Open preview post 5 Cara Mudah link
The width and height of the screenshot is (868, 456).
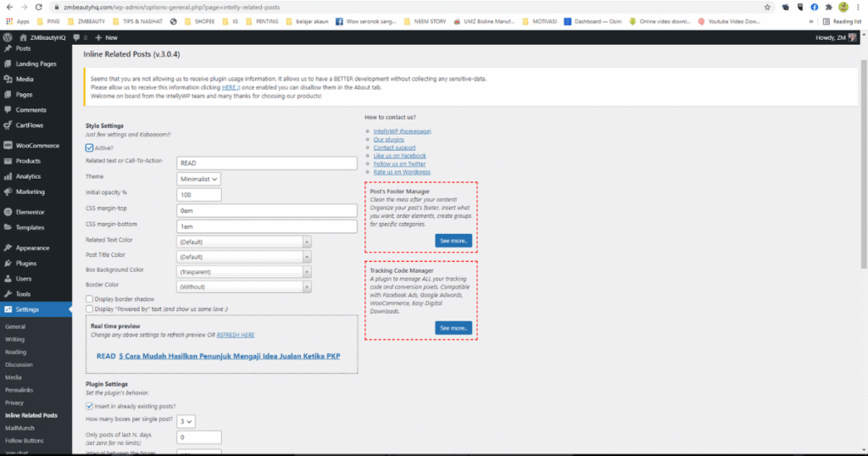pos(229,356)
